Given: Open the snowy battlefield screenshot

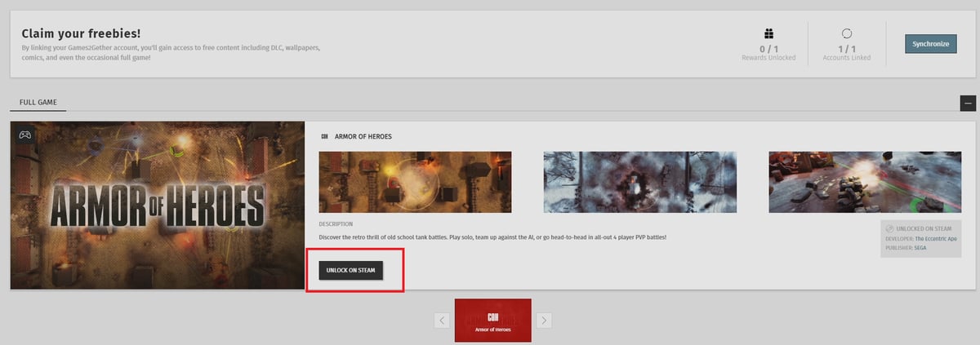Looking at the screenshot, I should (x=639, y=182).
